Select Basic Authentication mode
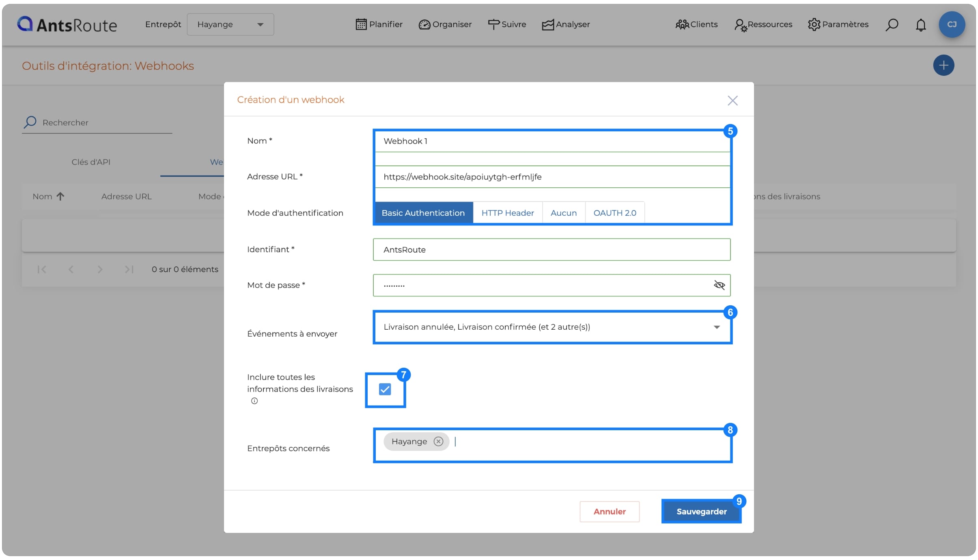The height and width of the screenshot is (560, 978). 423,213
